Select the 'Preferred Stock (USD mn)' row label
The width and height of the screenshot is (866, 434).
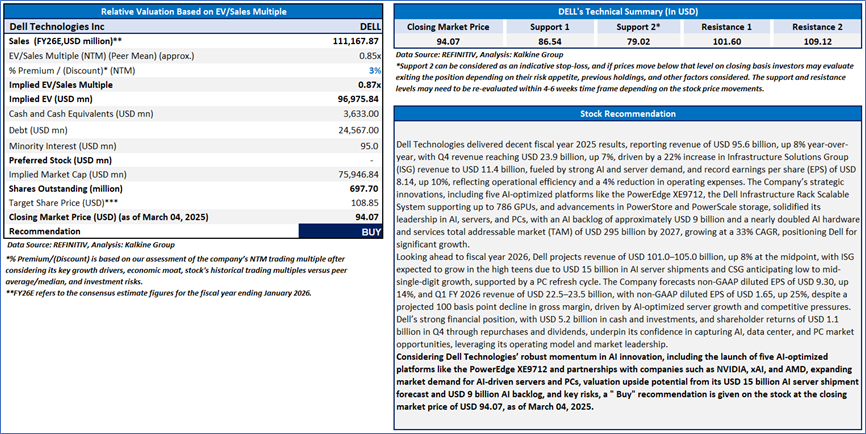click(x=60, y=160)
